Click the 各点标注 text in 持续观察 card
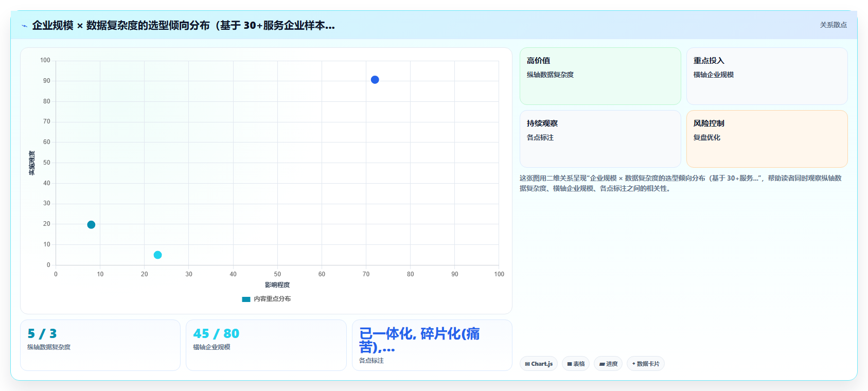Screen dimensions: 868x391 [540, 137]
